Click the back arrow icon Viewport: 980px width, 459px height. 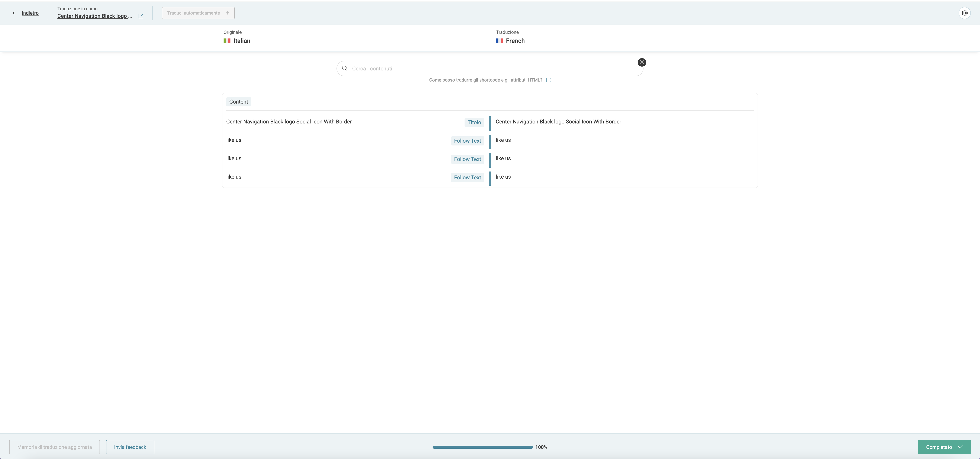click(16, 13)
